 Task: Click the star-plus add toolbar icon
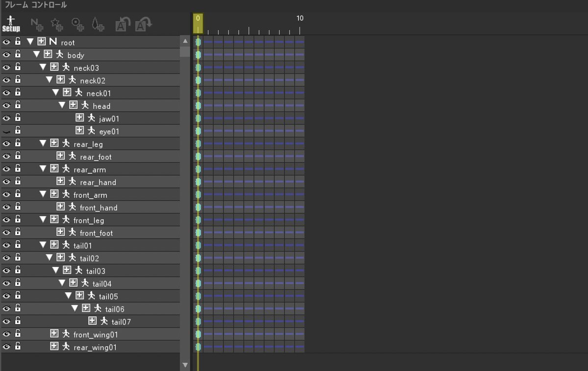pyautogui.click(x=57, y=24)
